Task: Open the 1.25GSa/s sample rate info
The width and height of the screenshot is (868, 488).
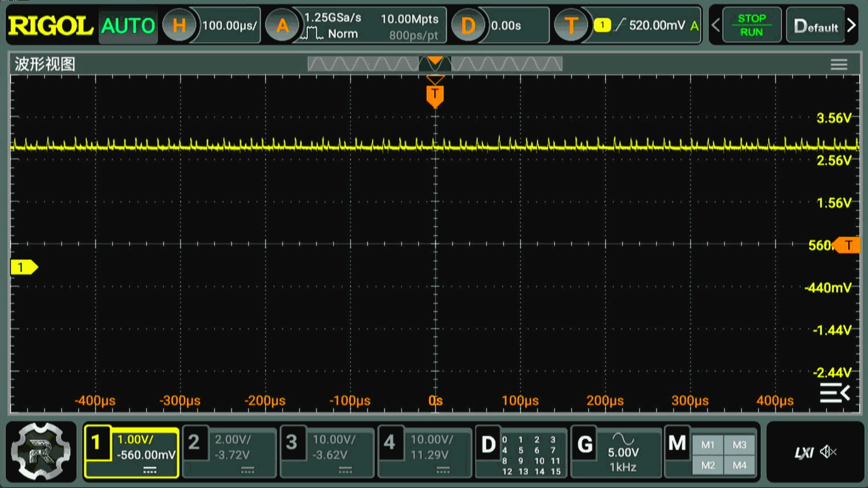Action: coord(333,18)
